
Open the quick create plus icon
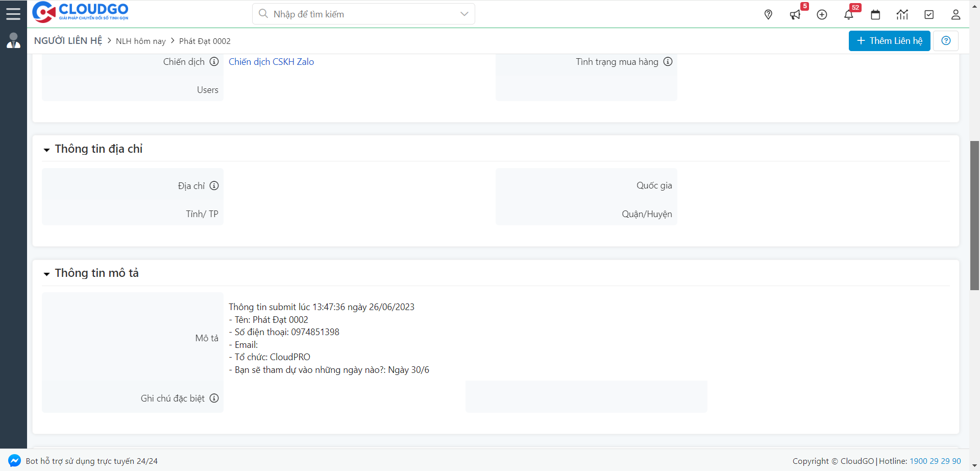[x=822, y=15]
